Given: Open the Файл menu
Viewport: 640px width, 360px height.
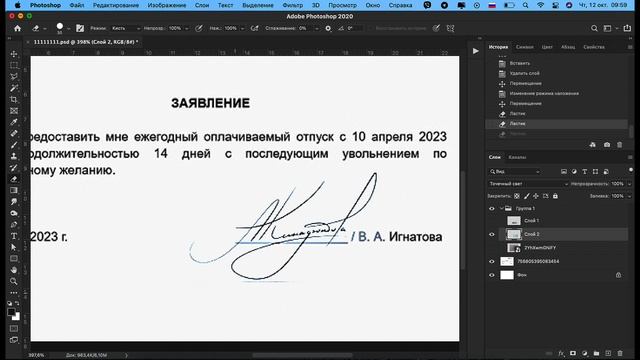Looking at the screenshot, I should tap(77, 5).
